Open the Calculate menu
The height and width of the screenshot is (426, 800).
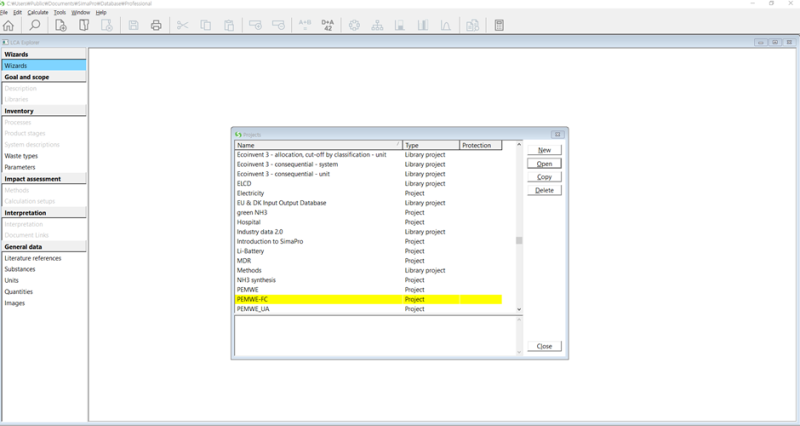(38, 12)
